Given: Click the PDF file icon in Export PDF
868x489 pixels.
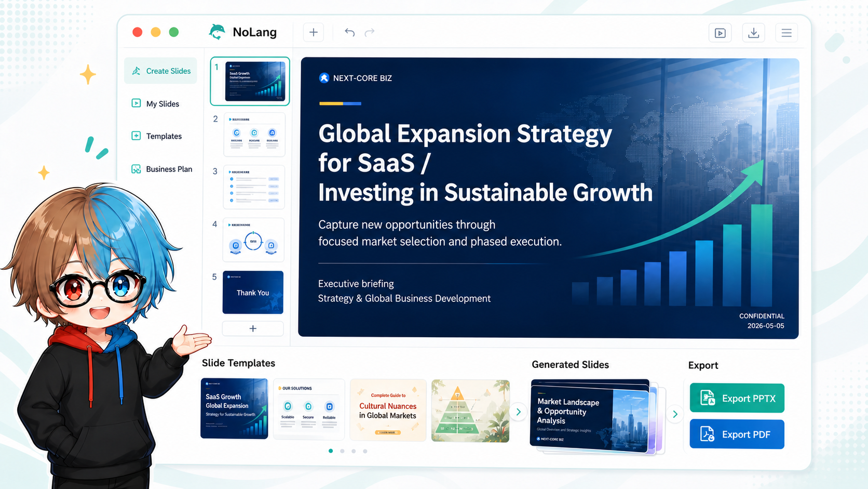Looking at the screenshot, I should [x=708, y=434].
